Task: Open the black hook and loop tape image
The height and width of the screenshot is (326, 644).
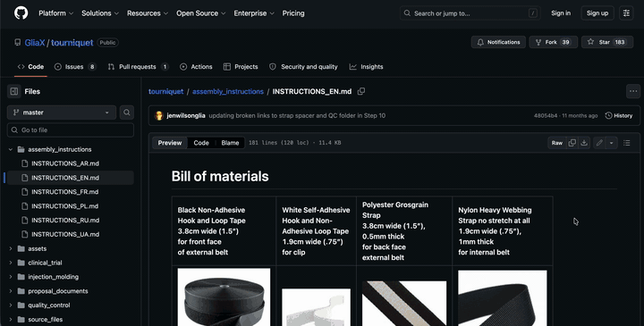Action: [224, 297]
